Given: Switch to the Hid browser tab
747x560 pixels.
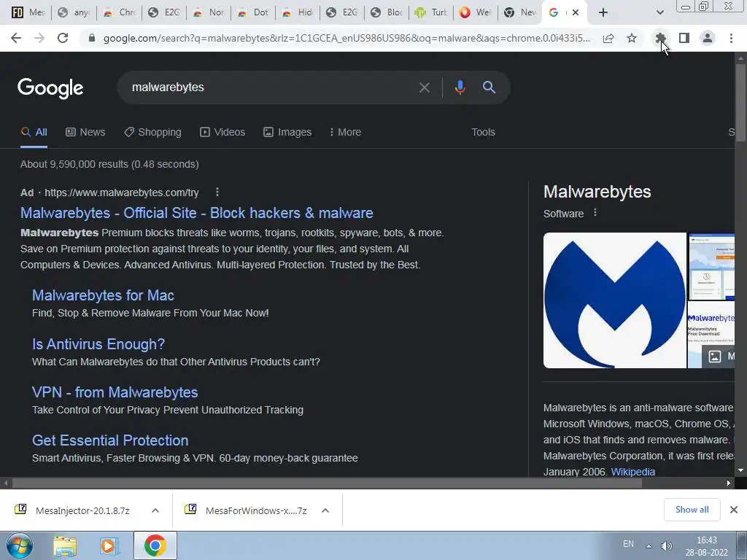Looking at the screenshot, I should click(298, 12).
